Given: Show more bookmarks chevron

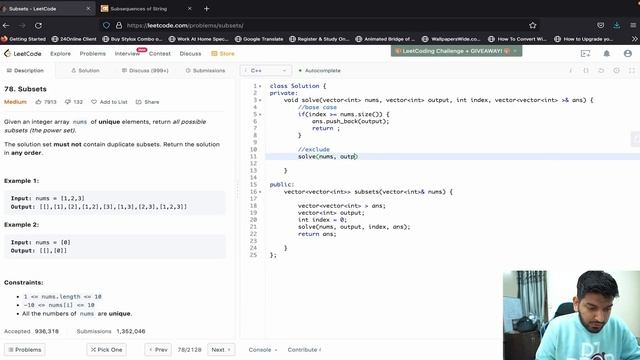Looking at the screenshot, I should pyautogui.click(x=634, y=39).
